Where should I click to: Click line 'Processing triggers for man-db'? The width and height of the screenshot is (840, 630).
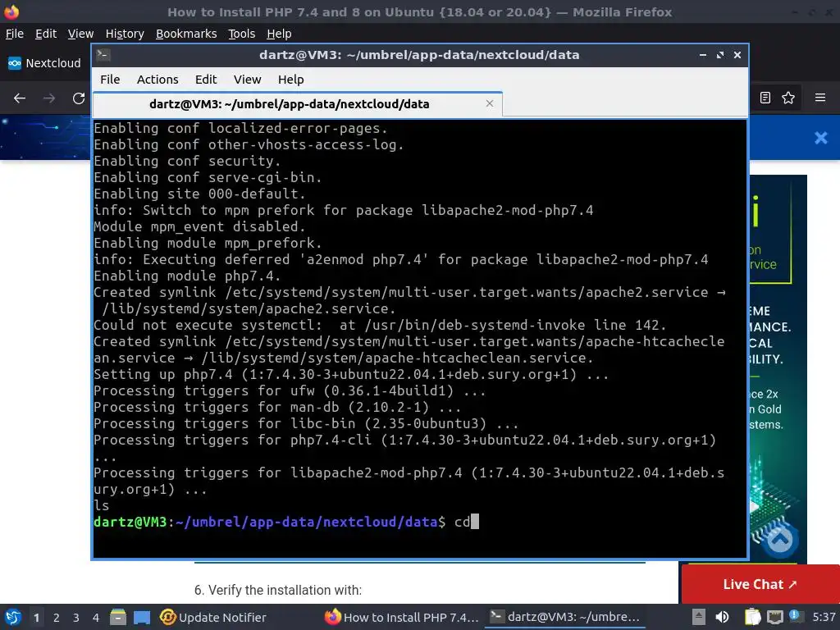[277, 407]
